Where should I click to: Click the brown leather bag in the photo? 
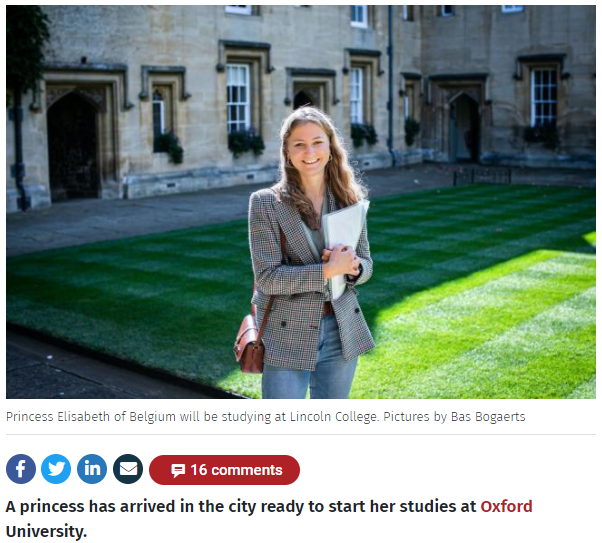point(249,344)
